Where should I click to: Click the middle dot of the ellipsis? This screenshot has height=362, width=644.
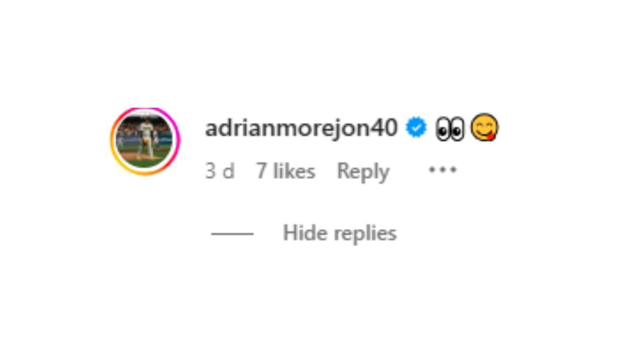click(x=443, y=170)
